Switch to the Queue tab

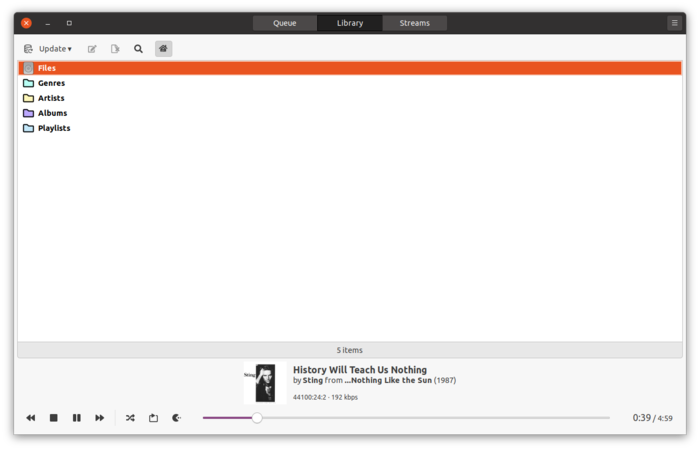pos(285,23)
